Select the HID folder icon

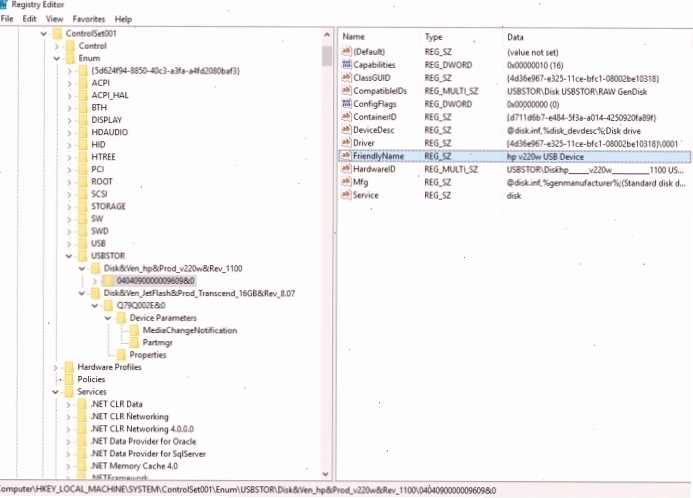83,144
